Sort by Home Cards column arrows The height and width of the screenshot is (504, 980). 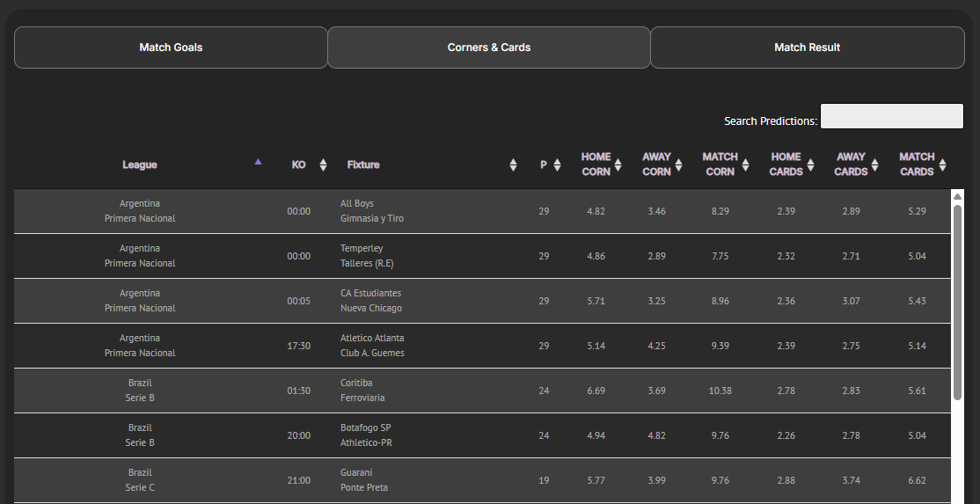pyautogui.click(x=809, y=165)
